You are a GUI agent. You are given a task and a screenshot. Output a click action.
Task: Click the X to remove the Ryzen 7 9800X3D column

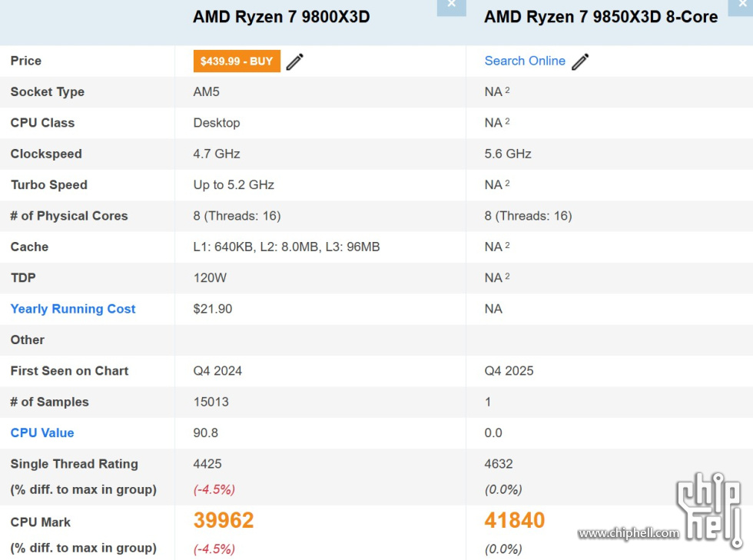click(x=452, y=5)
